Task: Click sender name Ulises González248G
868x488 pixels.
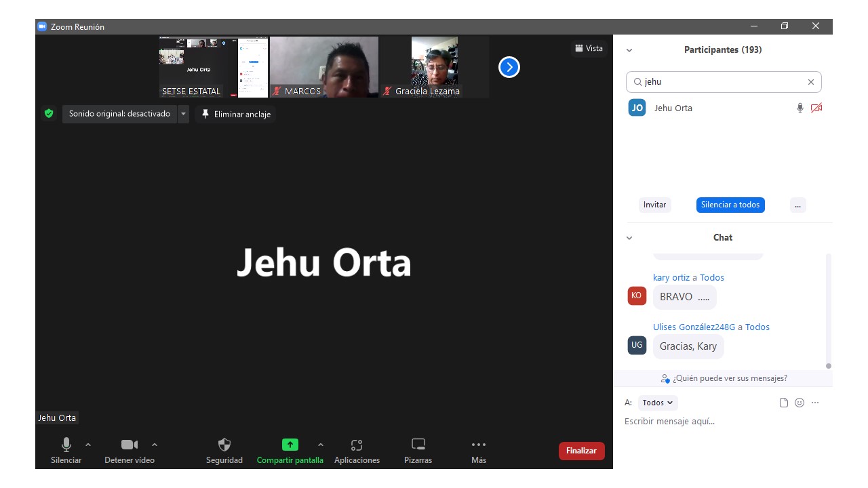Action: 694,327
